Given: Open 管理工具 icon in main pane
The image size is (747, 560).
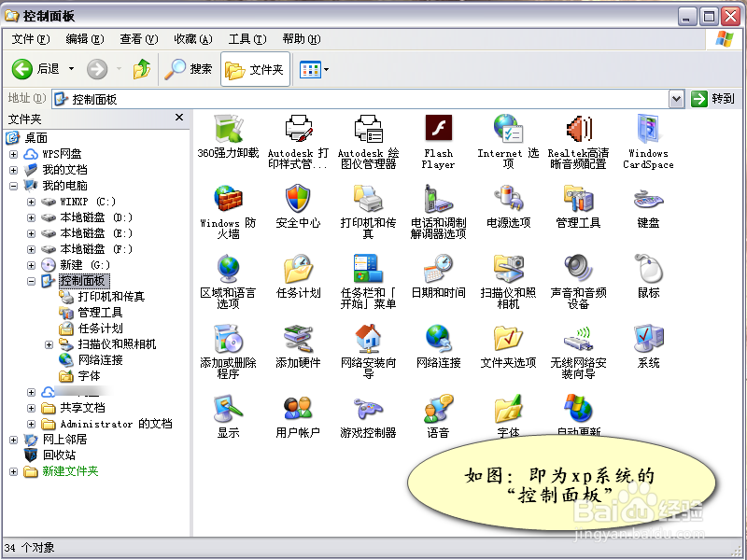Looking at the screenshot, I should (x=578, y=199).
